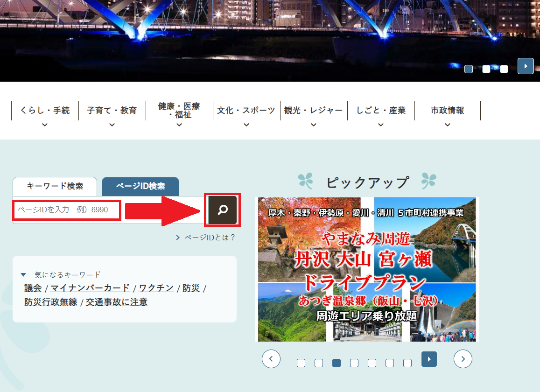Click the page ID input field
This screenshot has width=540, height=392.
pos(67,210)
